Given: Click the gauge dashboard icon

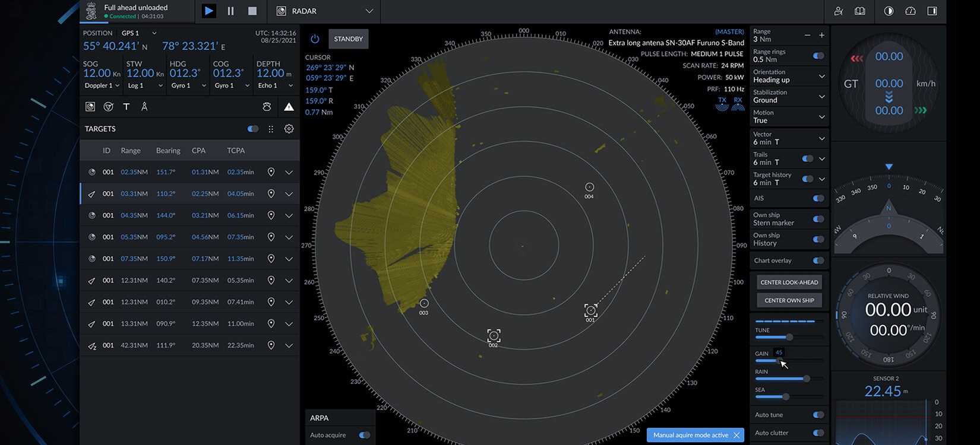Looking at the screenshot, I should pos(910,11).
